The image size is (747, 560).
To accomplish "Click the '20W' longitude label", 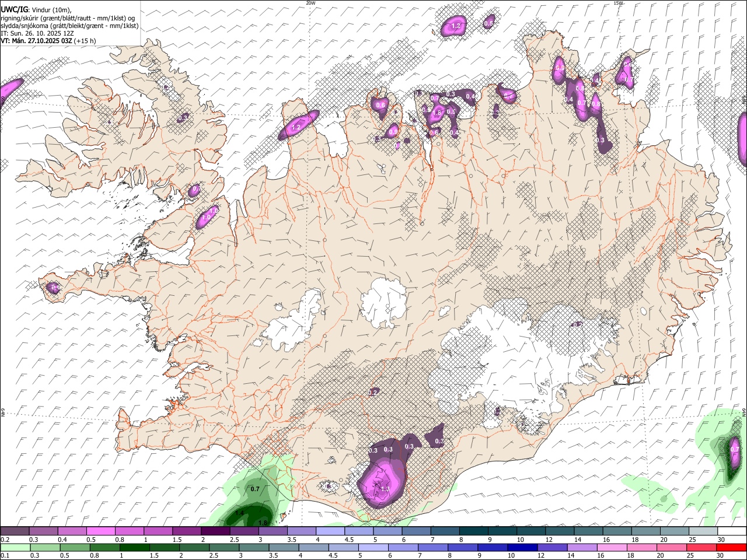I will 310,3.
